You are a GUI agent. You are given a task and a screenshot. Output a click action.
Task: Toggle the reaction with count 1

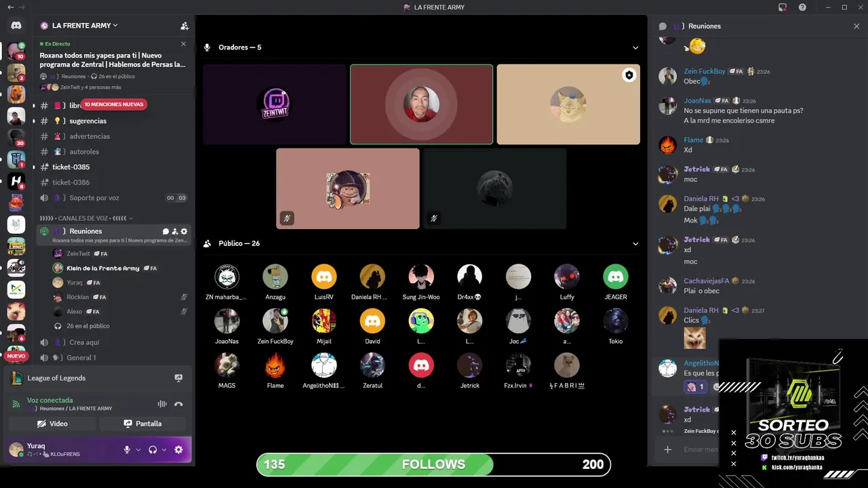click(x=695, y=387)
